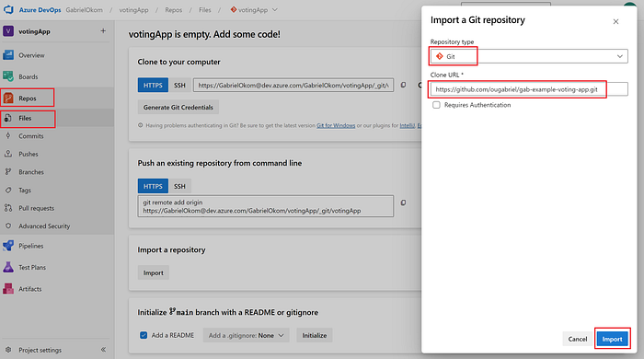Click the git remote add origin command box
The image size is (644, 359).
click(x=265, y=206)
